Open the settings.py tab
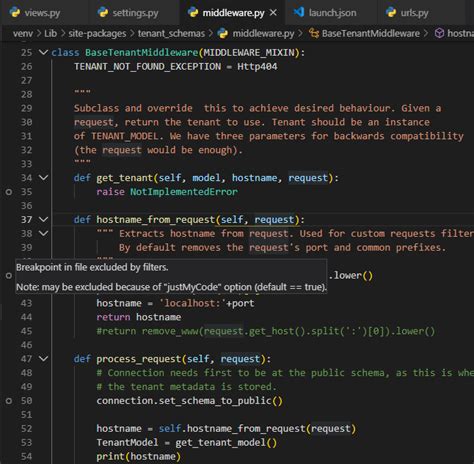 pos(134,13)
